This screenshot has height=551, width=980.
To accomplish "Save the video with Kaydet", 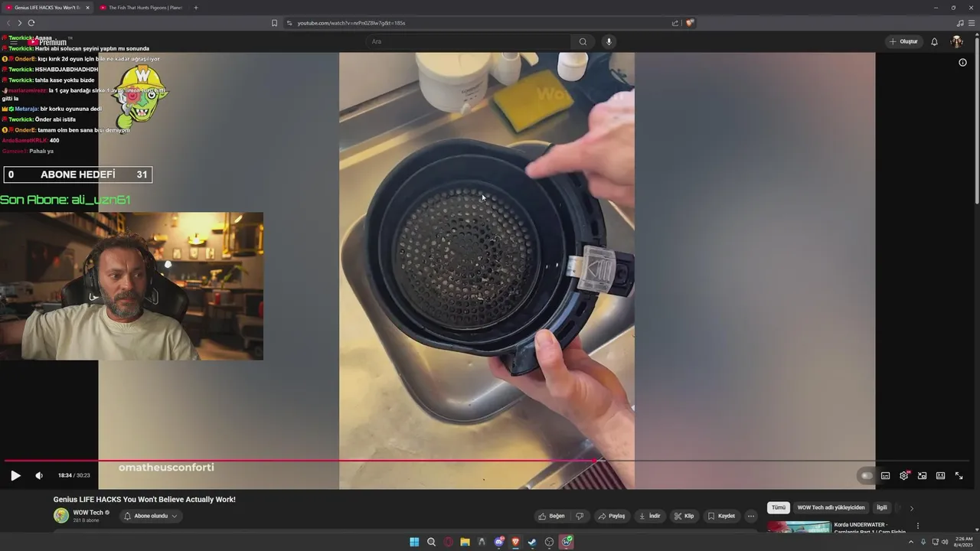I will [x=721, y=516].
